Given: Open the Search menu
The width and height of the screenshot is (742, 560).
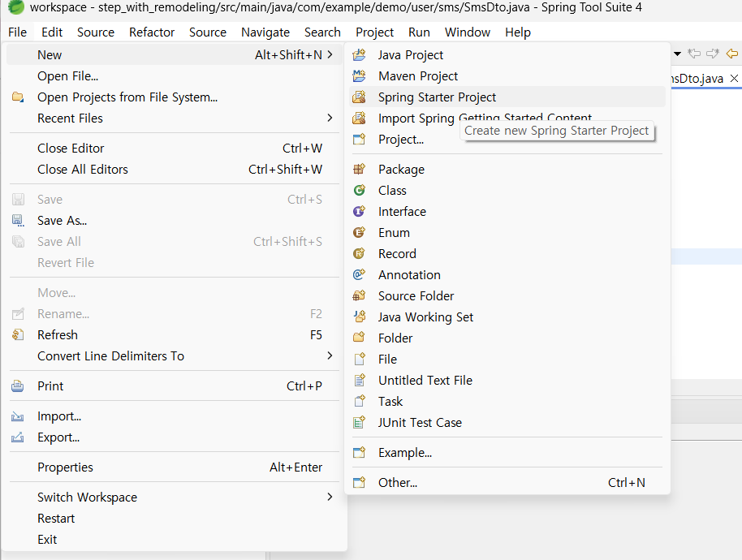Looking at the screenshot, I should pyautogui.click(x=323, y=32).
